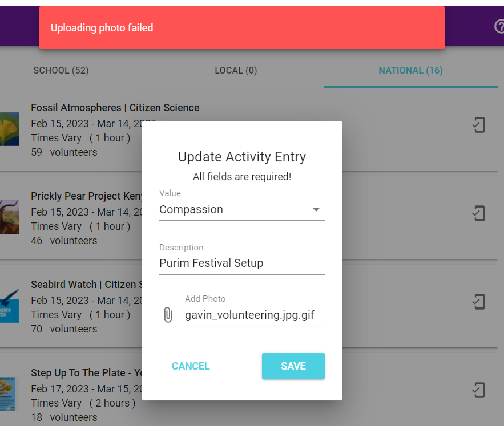The height and width of the screenshot is (426, 504).
Task: Expand the Value dropdown arrow
Action: [316, 209]
